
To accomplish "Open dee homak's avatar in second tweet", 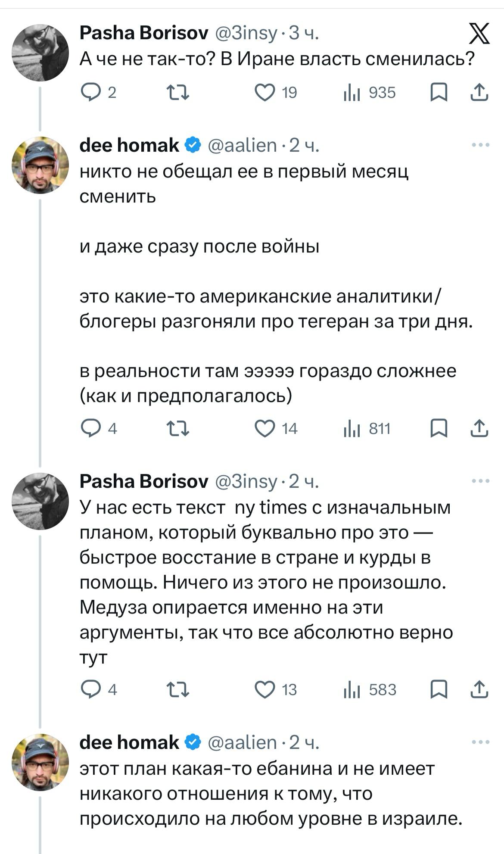I will [x=40, y=165].
